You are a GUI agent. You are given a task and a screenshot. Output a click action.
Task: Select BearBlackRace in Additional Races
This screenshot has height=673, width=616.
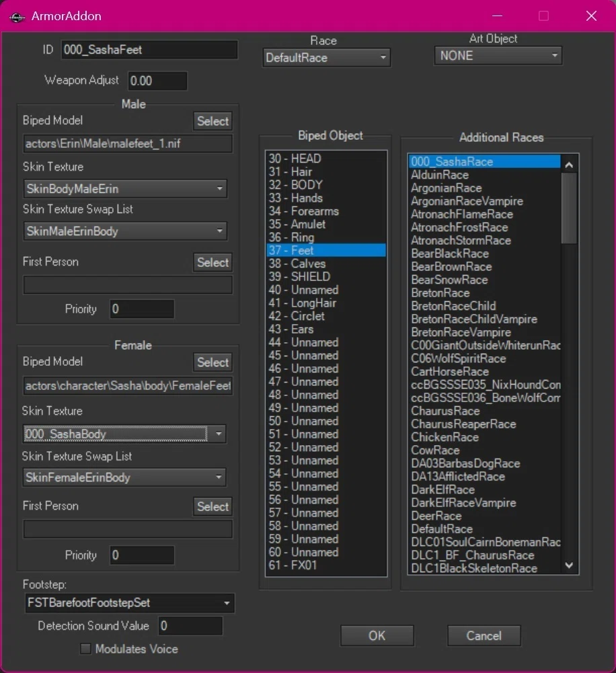(485, 253)
